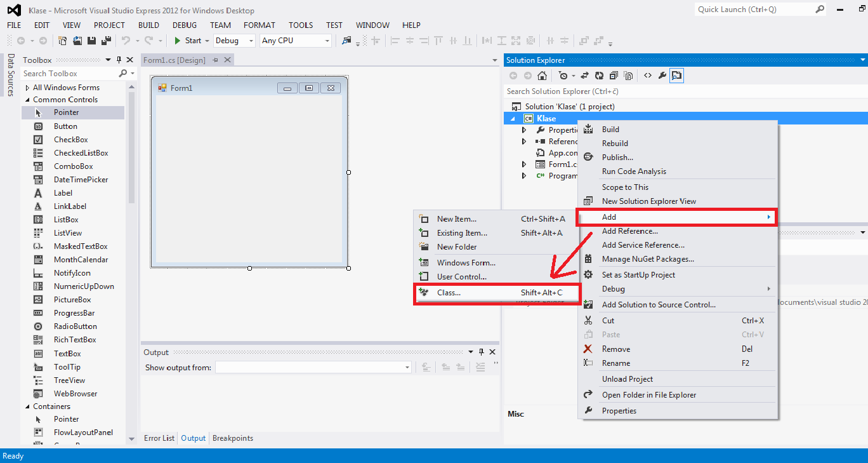Open the BUILD menu in menu bar

pyautogui.click(x=148, y=25)
